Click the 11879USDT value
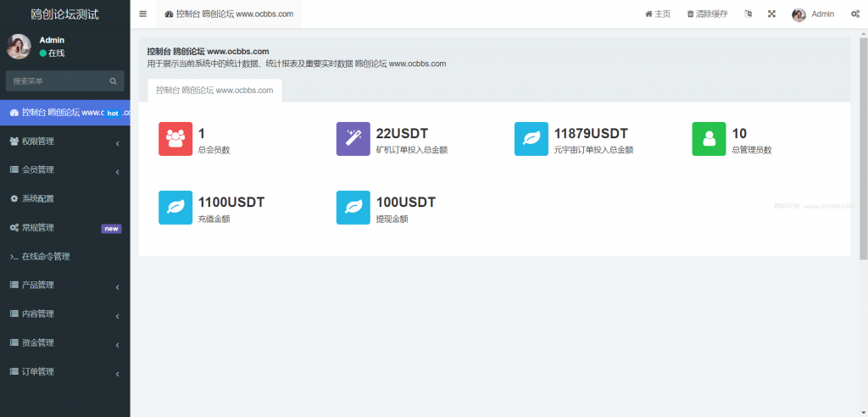This screenshot has width=868, height=417. point(591,133)
